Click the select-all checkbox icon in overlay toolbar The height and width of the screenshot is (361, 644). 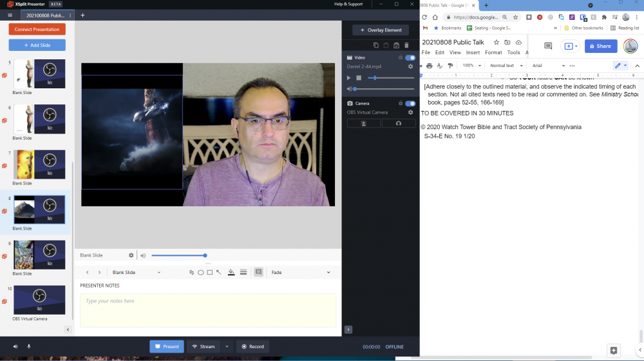pyautogui.click(x=396, y=45)
